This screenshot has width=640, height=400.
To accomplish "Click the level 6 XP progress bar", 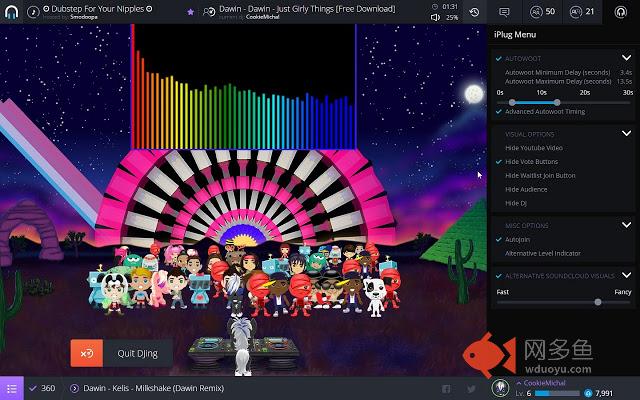I will (558, 393).
